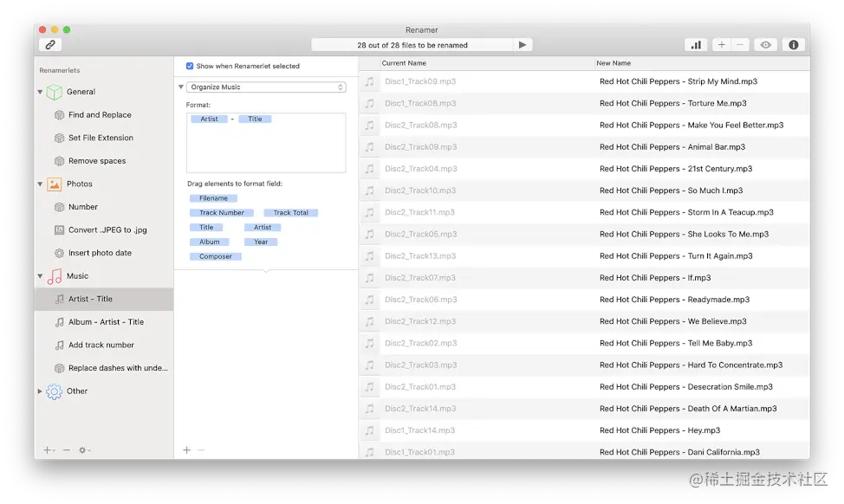
Task: Toggle Show when Renamerlet selected checkbox
Action: tap(190, 66)
